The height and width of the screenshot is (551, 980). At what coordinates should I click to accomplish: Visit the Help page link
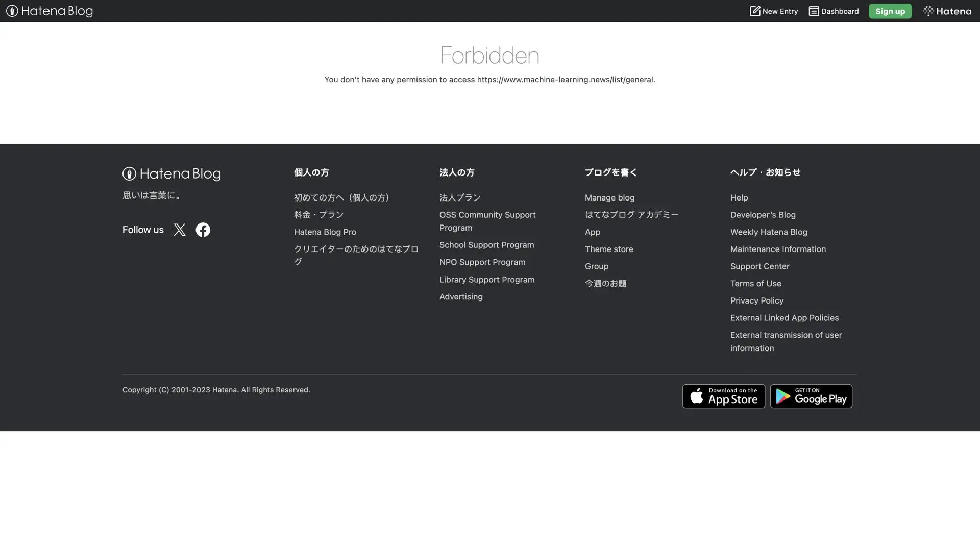tap(739, 197)
